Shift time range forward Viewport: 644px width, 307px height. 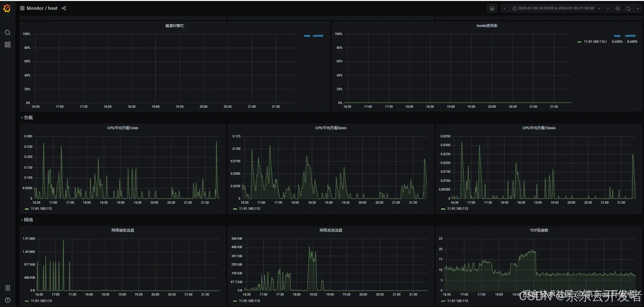pyautogui.click(x=608, y=8)
